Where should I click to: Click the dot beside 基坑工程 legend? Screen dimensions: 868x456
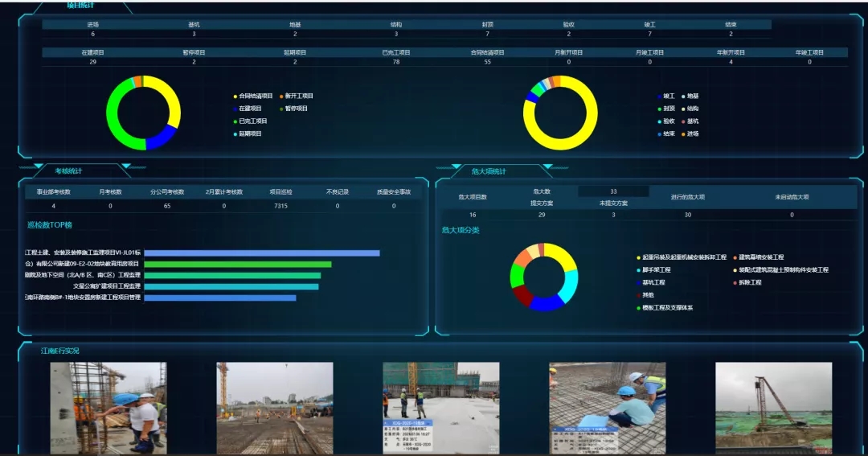point(638,283)
